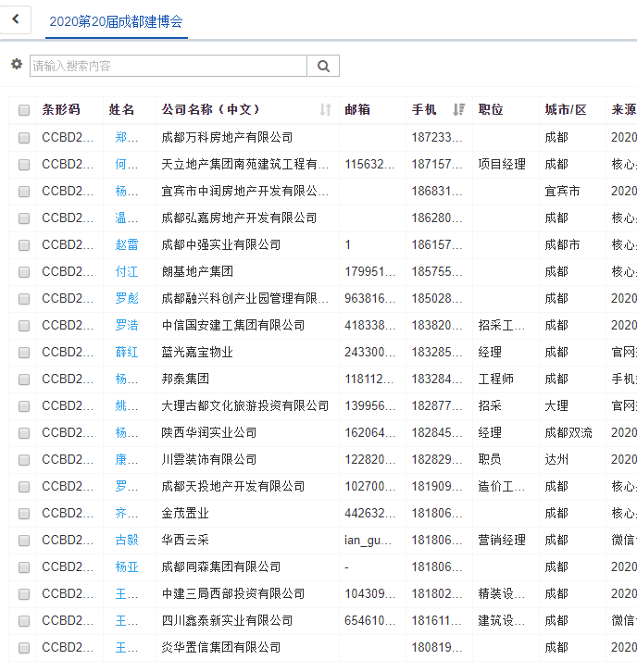Check the 成都弘嘉房地产 row checkbox
The image size is (637, 672).
[x=24, y=218]
